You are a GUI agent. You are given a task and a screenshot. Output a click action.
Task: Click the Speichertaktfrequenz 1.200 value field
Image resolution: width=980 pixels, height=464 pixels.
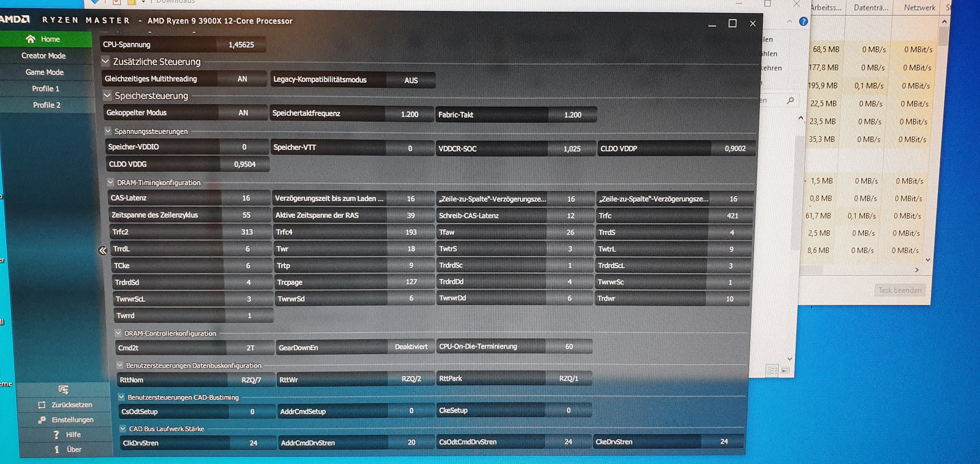click(409, 114)
